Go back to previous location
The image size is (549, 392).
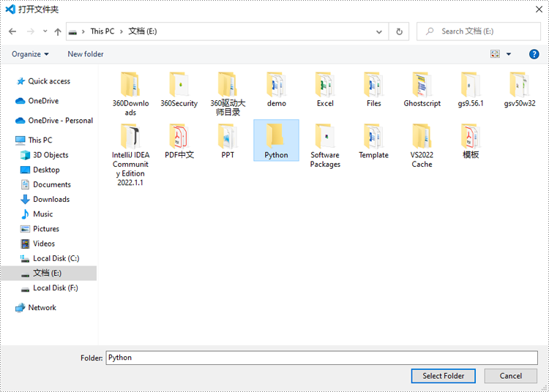pyautogui.click(x=12, y=31)
